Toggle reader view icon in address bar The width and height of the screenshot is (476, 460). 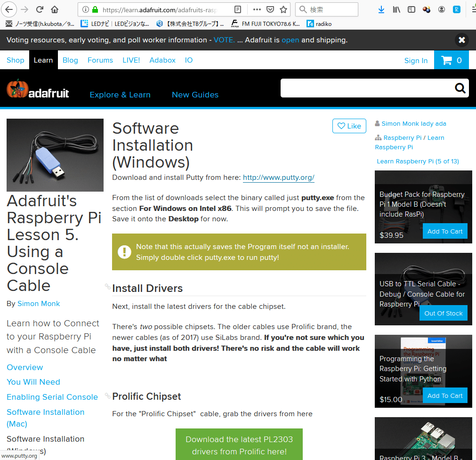238,9
